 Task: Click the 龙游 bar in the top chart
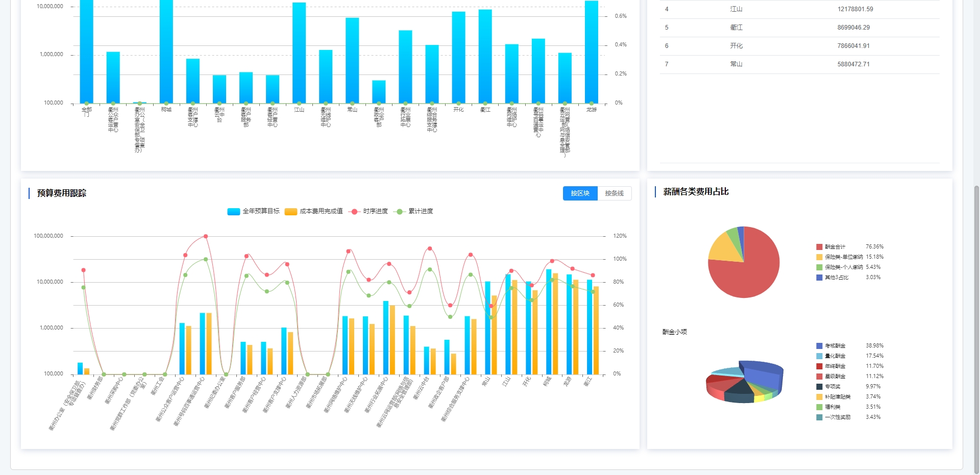coord(592,52)
